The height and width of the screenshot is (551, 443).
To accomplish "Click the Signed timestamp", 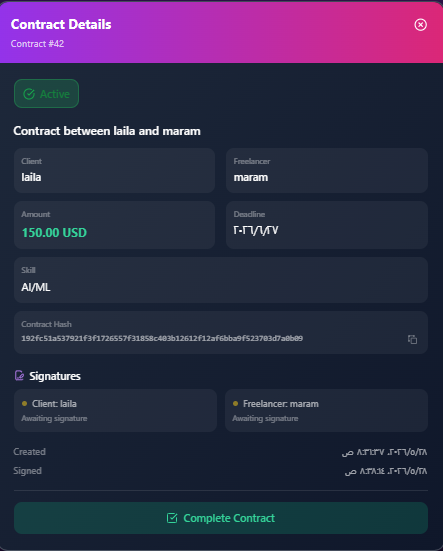I will pos(386,471).
